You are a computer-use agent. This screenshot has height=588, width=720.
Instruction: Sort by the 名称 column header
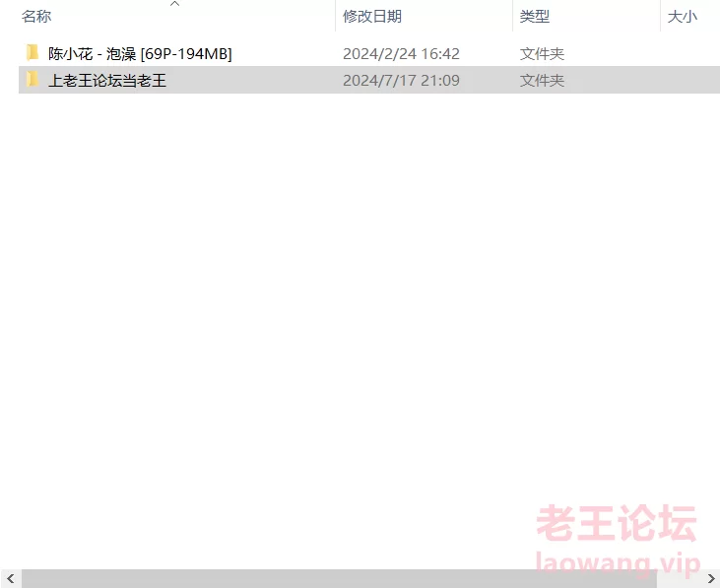click(x=36, y=17)
